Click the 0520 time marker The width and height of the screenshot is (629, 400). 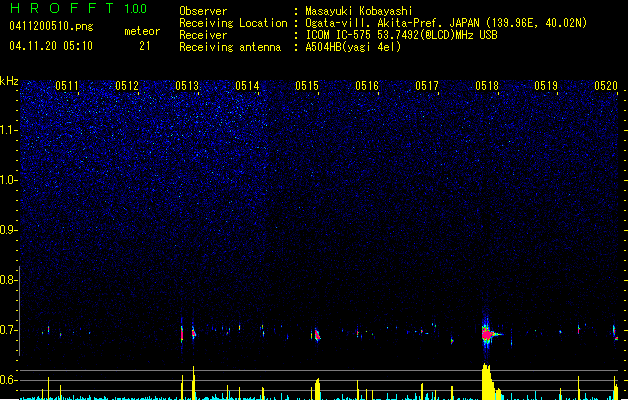pos(606,86)
